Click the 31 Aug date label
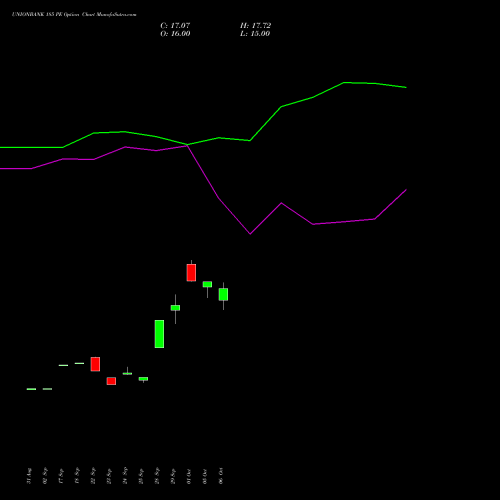500x500 pixels. (x=29, y=476)
